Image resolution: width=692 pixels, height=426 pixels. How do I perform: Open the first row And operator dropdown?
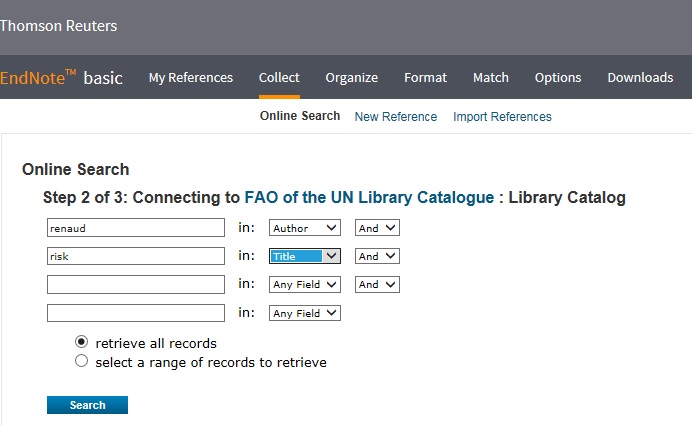tap(377, 228)
